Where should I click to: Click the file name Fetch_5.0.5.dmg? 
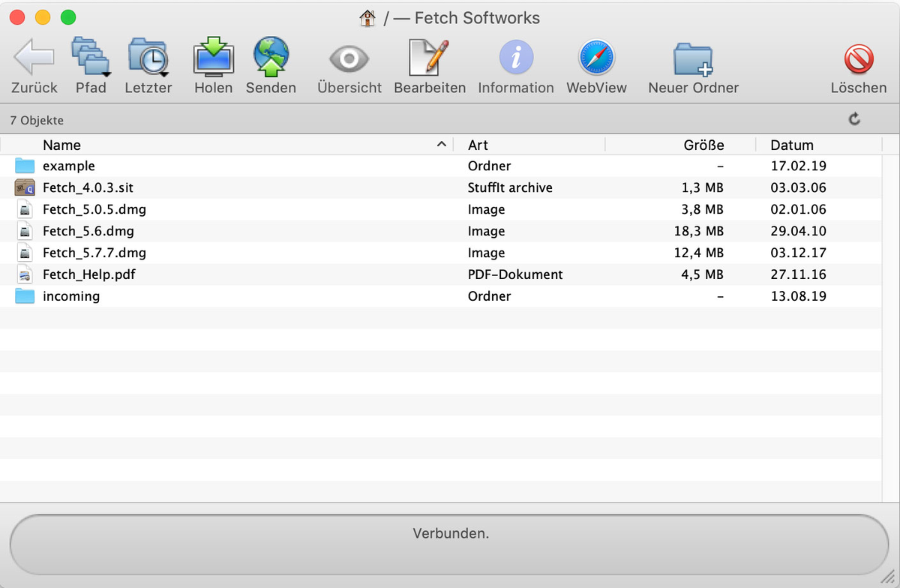(x=94, y=209)
